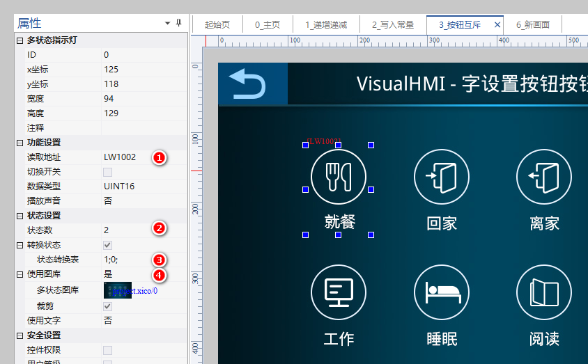The image size is (588, 364).
Task: Click the 就餐 label on canvas
Action: point(340,222)
